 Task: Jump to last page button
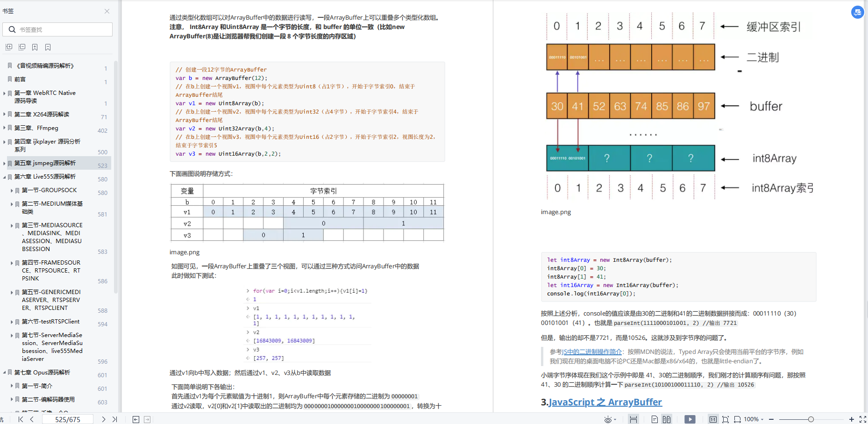click(114, 419)
